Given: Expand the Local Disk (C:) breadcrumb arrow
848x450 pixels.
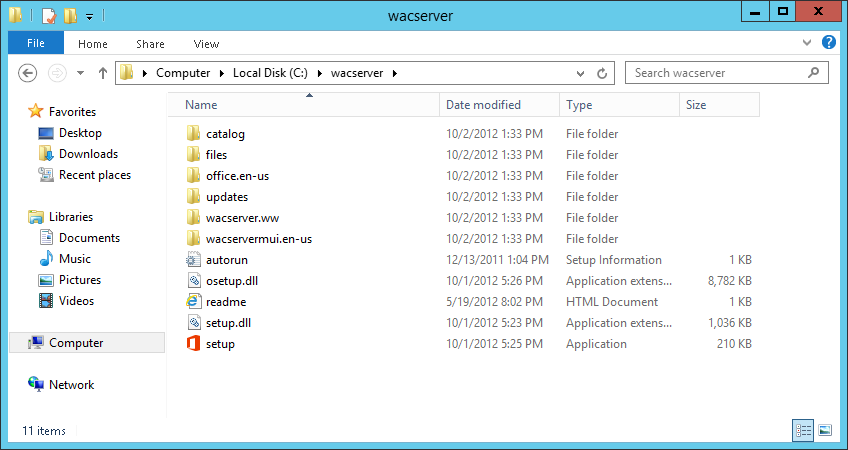Looking at the screenshot, I should coord(320,73).
